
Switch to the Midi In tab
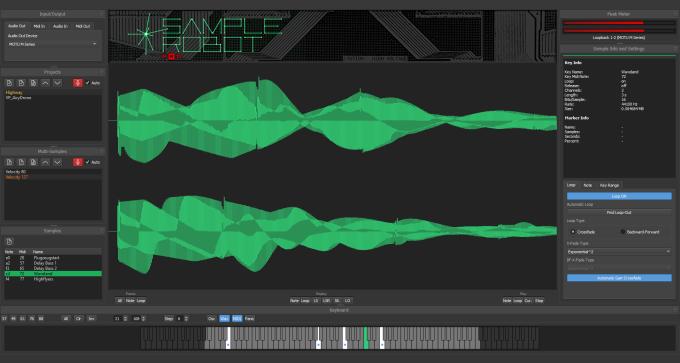coord(39,26)
